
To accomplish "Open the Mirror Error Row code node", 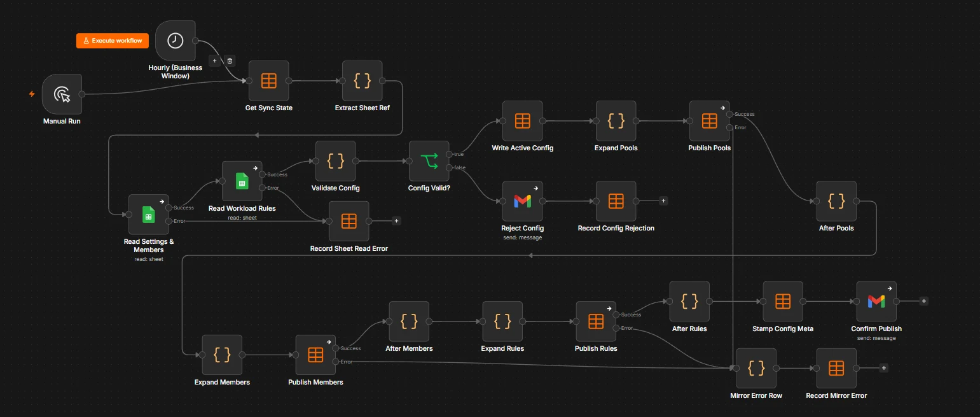I will (756, 368).
